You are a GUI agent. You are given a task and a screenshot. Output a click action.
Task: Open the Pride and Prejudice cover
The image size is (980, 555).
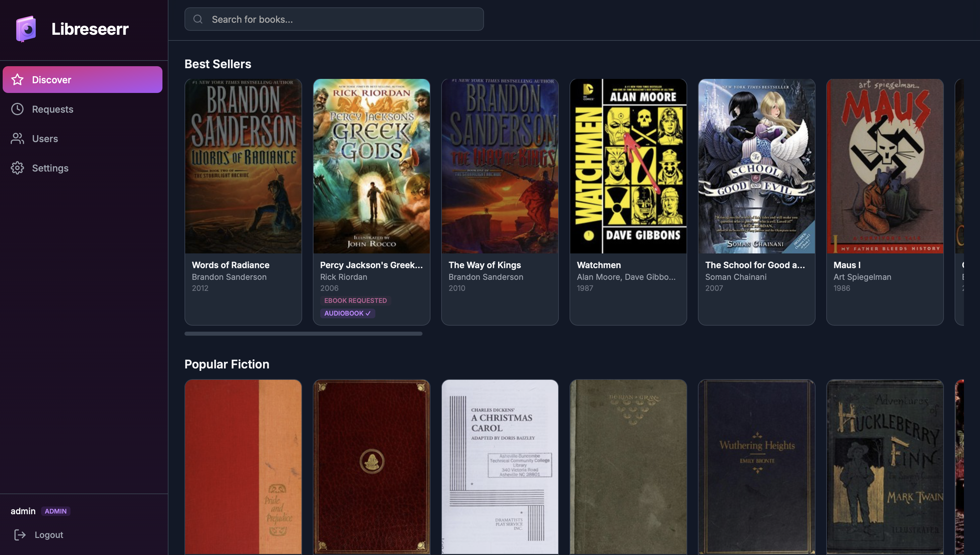(243, 466)
